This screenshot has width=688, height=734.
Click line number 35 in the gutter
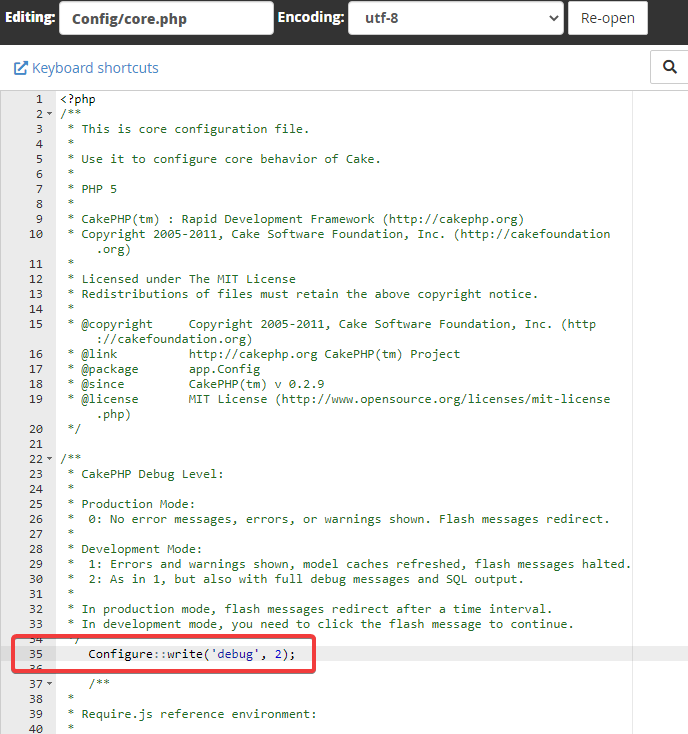pos(36,654)
